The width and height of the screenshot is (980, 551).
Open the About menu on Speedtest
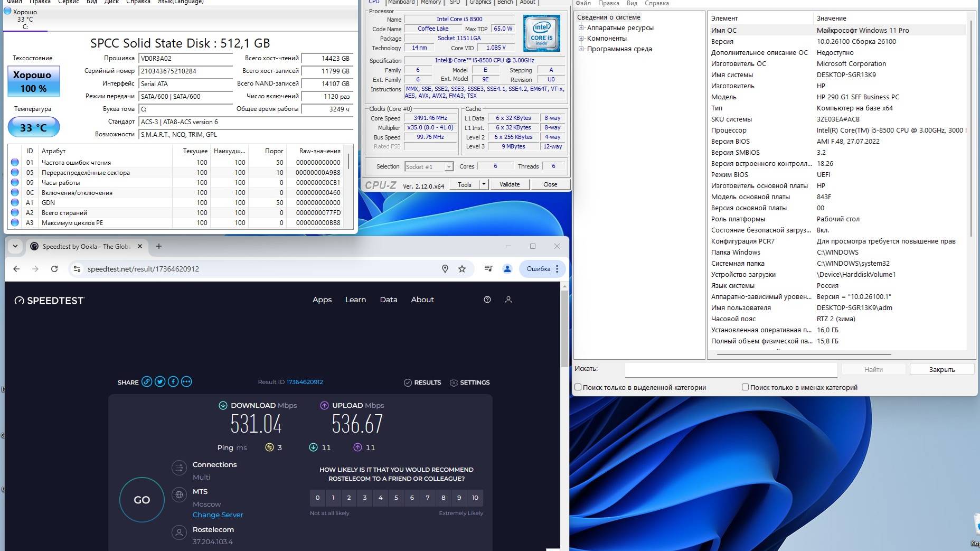click(x=422, y=300)
